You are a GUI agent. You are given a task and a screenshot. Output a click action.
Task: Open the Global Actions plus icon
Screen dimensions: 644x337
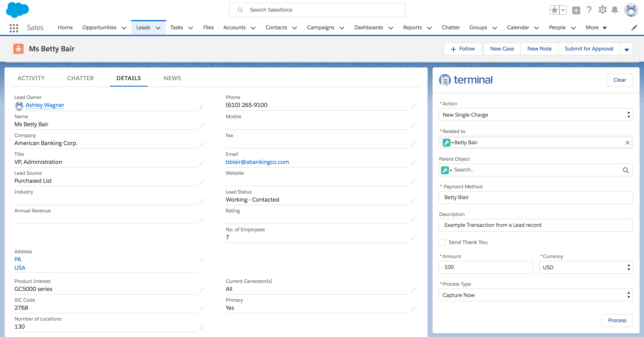coord(576,10)
